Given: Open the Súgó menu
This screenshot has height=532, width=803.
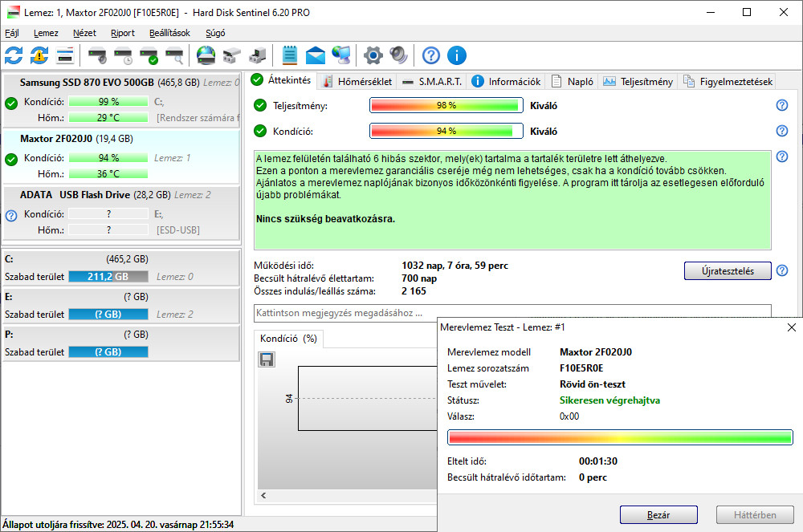Looking at the screenshot, I should 215,33.
